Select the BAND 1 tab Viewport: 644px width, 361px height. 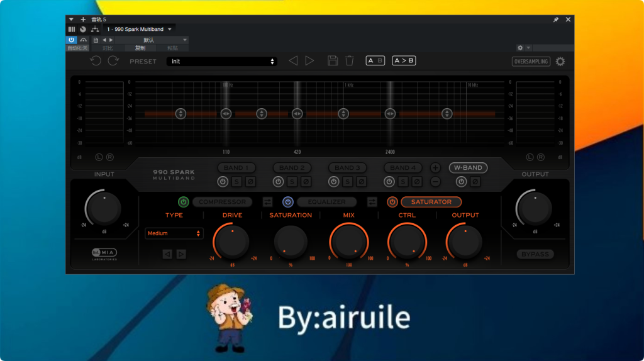(x=236, y=167)
